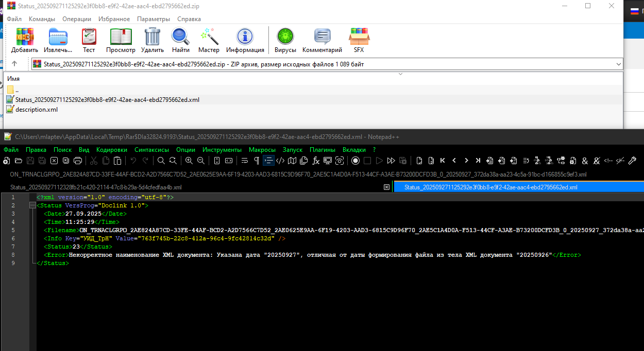Open the Справка menu in WinRAR
This screenshot has height=351, width=644.
(189, 19)
